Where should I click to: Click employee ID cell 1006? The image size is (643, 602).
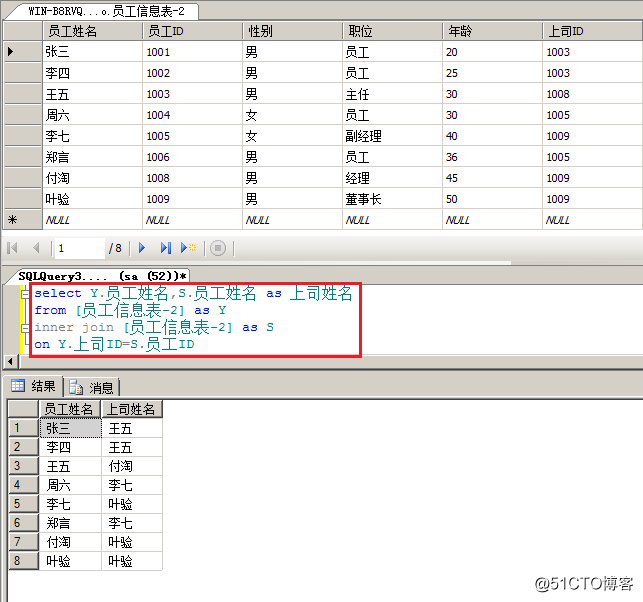point(193,157)
